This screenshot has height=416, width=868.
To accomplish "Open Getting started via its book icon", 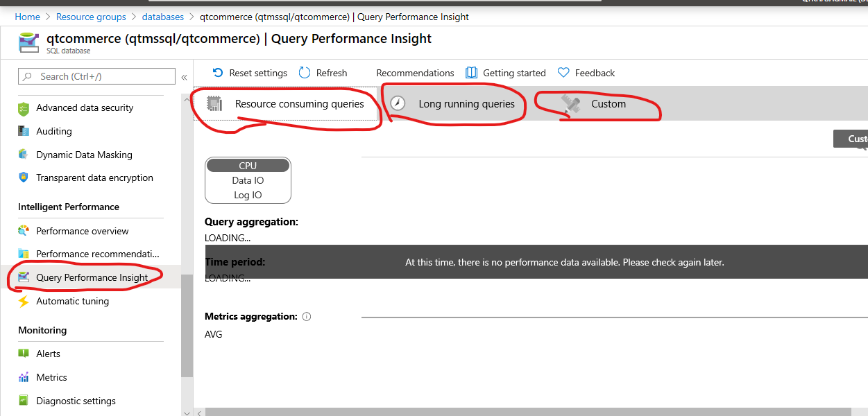I will (x=472, y=72).
